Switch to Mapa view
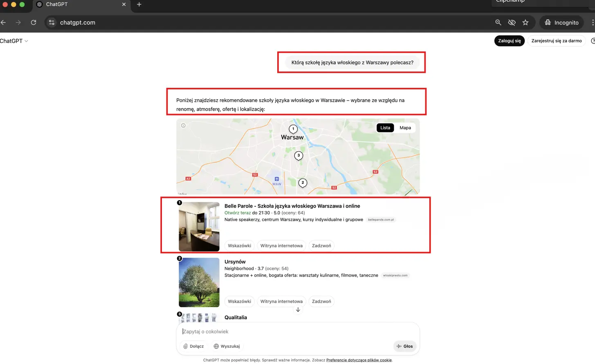Screen dimensions: 595x364 [x=405, y=128]
